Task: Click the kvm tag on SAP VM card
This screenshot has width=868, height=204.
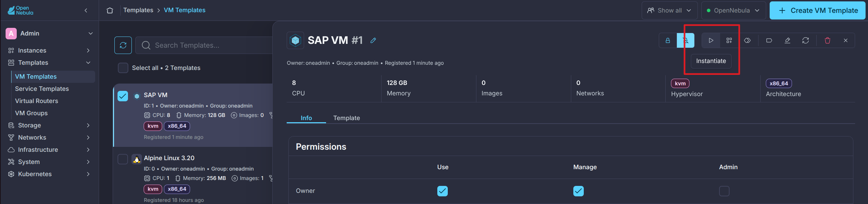Action: coord(153,126)
